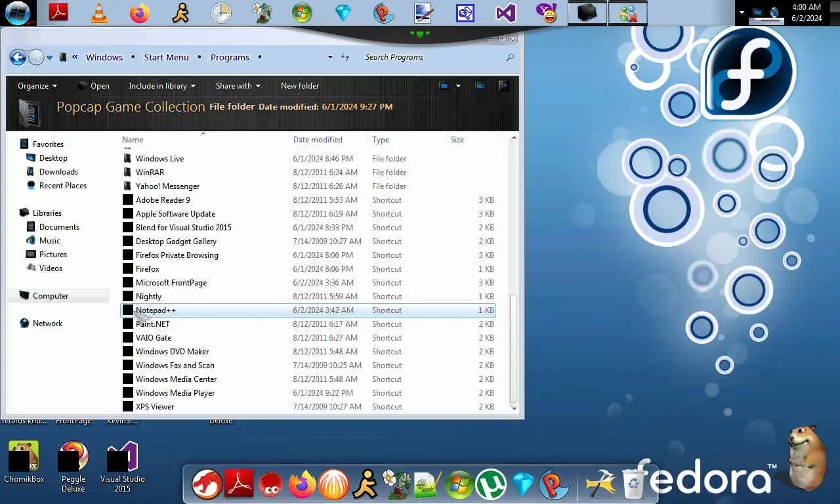Open ChomikBox desktop shortcut
This screenshot has height=504, width=840.
[24, 463]
